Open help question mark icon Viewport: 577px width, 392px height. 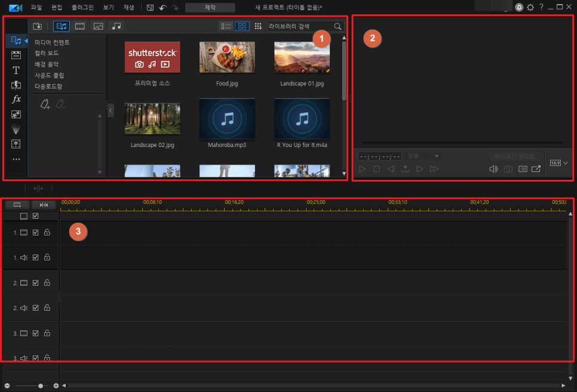541,7
